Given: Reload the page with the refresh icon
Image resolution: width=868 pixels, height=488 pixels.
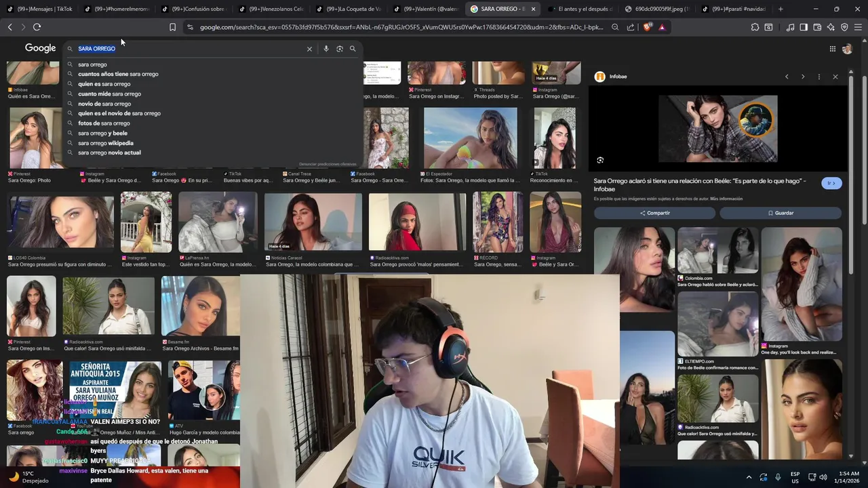Looking at the screenshot, I should [x=37, y=27].
